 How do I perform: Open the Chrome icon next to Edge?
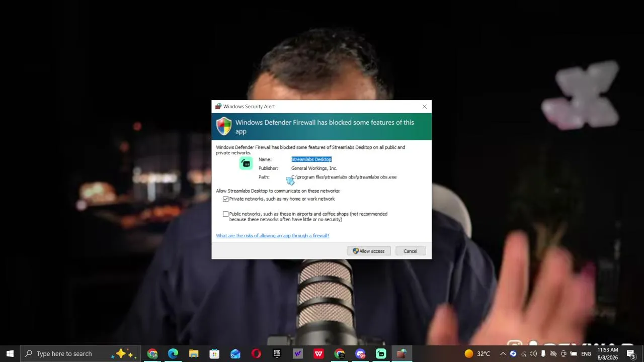pyautogui.click(x=152, y=353)
